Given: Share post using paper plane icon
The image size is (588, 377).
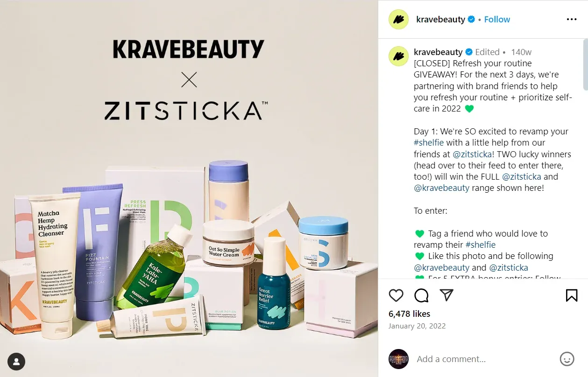Looking at the screenshot, I should (x=447, y=295).
